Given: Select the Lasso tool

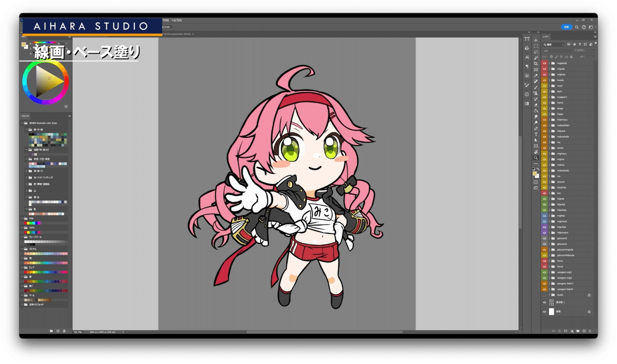Looking at the screenshot, I should [x=536, y=52].
